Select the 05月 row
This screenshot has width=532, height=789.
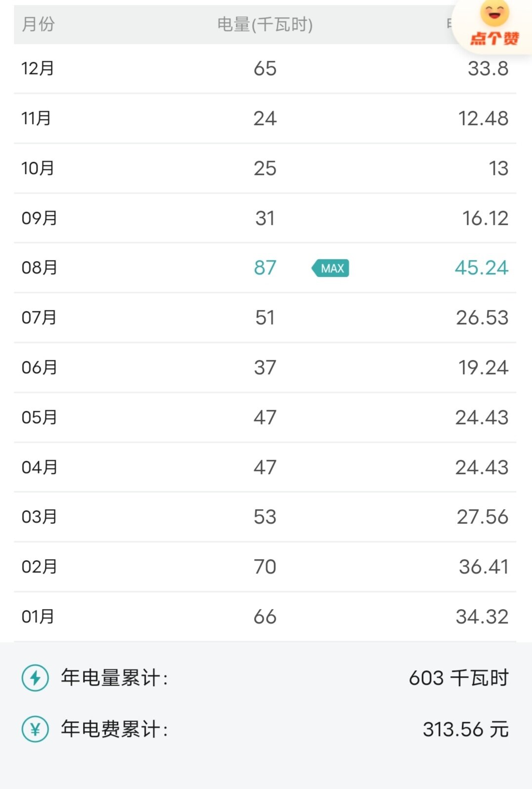[x=265, y=418]
